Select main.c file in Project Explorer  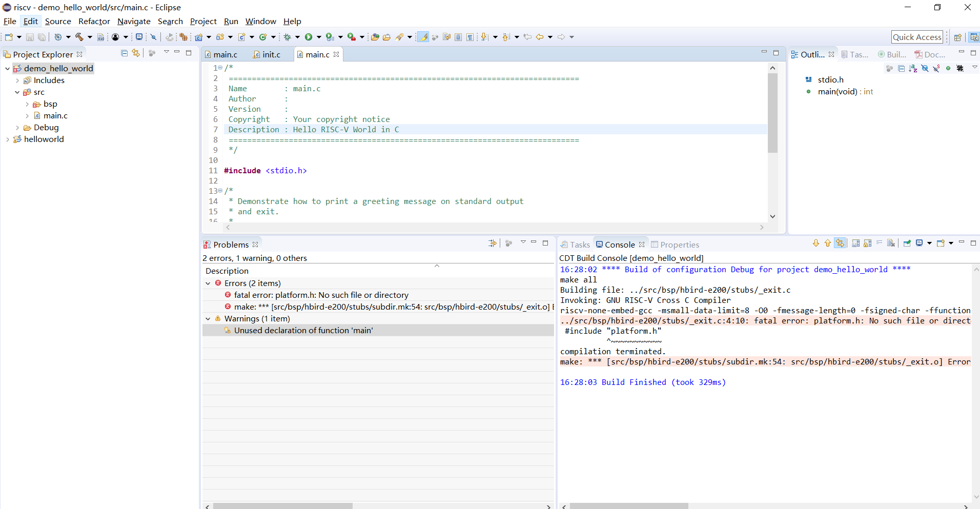(x=55, y=116)
